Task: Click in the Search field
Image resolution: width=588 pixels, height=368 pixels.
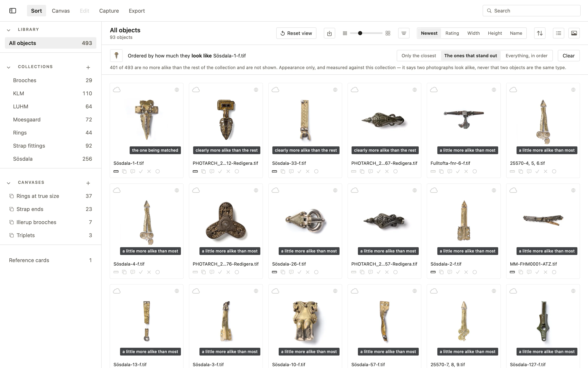Action: 531,11
